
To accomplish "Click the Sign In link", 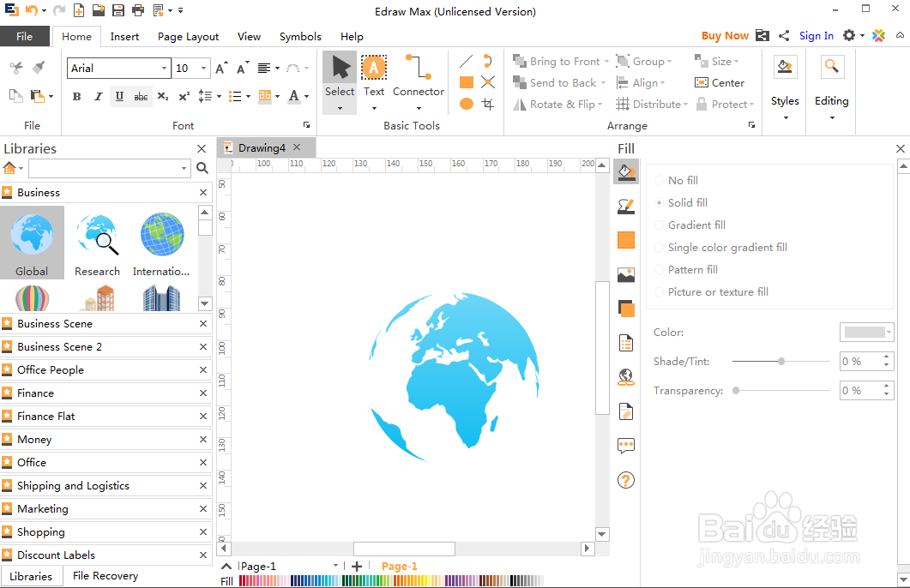I will tap(816, 36).
